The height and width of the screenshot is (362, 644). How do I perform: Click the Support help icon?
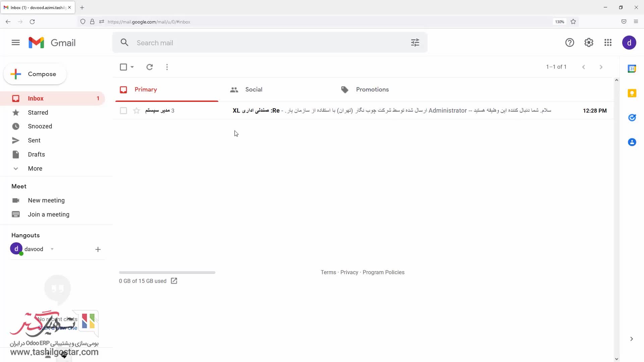pyautogui.click(x=570, y=43)
